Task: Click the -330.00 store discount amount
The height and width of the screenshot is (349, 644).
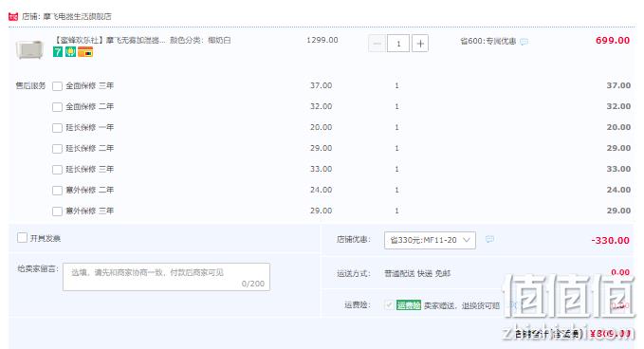Action: pos(610,240)
